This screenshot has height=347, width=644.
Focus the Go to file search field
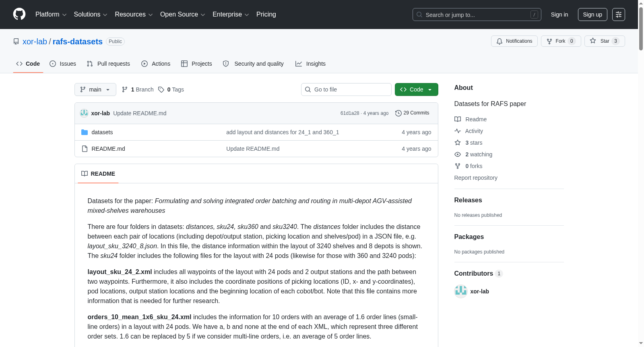coord(346,89)
